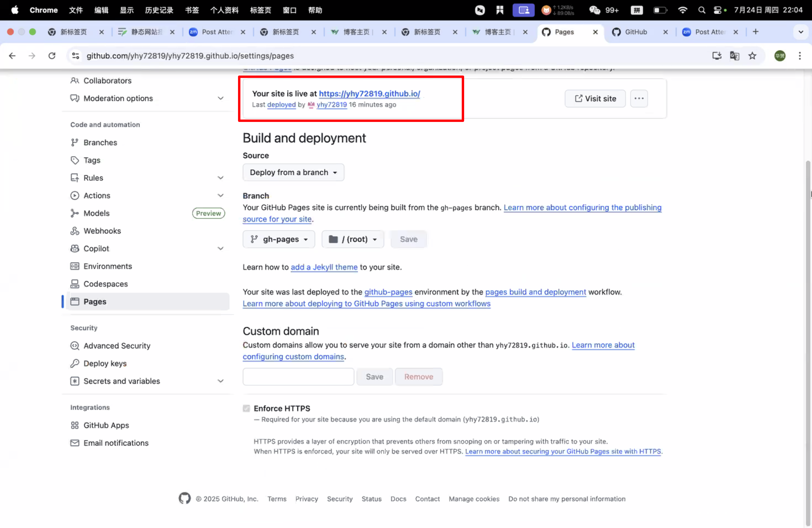The height and width of the screenshot is (528, 812).
Task: Open the Models settings item
Action: click(x=97, y=213)
